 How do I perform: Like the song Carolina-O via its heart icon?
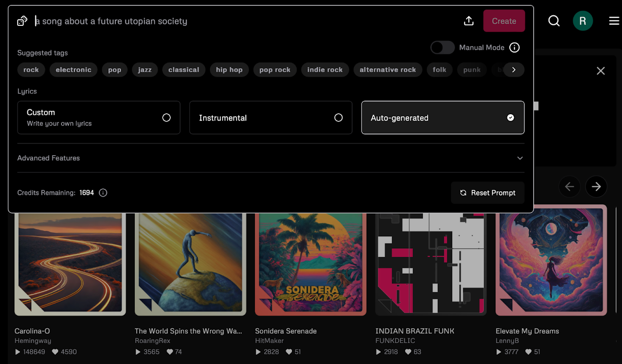tap(55, 351)
